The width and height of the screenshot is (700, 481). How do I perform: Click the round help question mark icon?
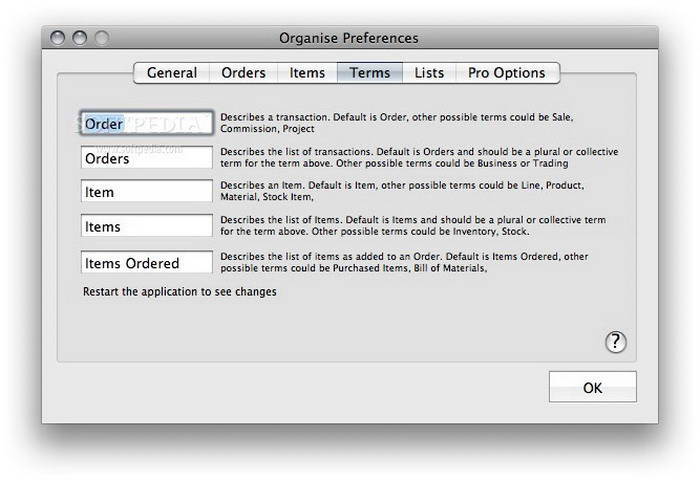[x=616, y=342]
